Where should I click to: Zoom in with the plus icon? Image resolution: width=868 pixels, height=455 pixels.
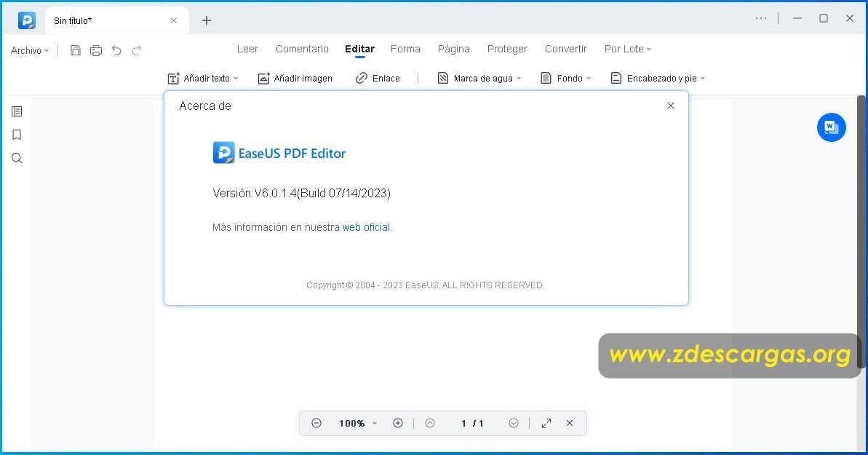point(397,423)
